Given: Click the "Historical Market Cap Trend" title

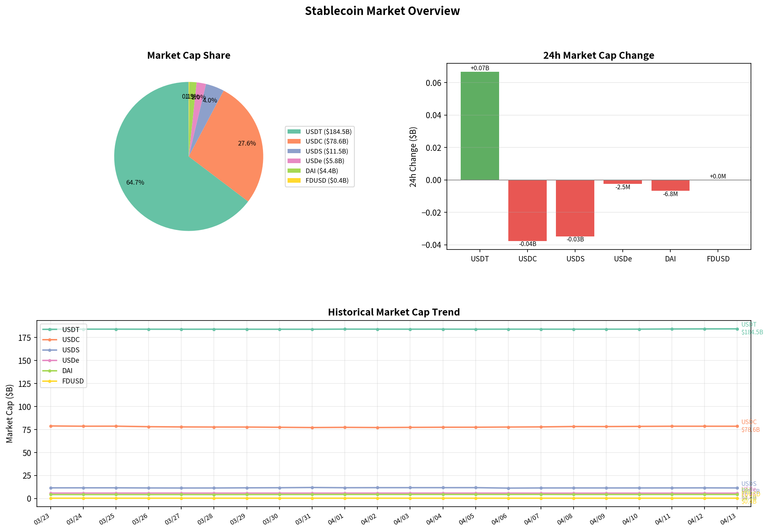Looking at the screenshot, I should tap(394, 312).
